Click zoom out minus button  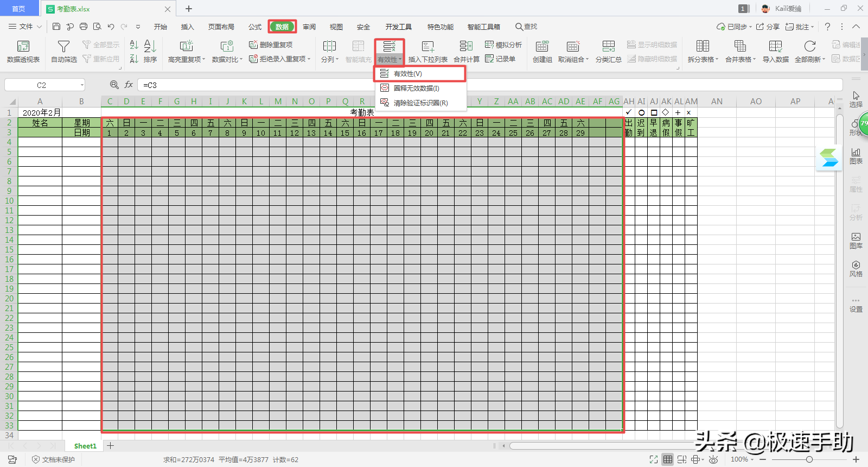(763, 459)
